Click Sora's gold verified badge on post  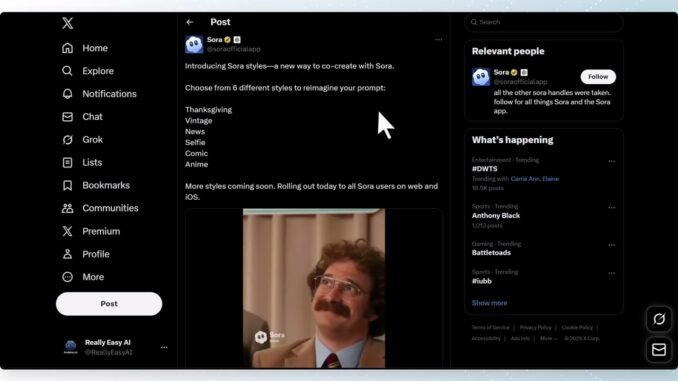(227, 40)
